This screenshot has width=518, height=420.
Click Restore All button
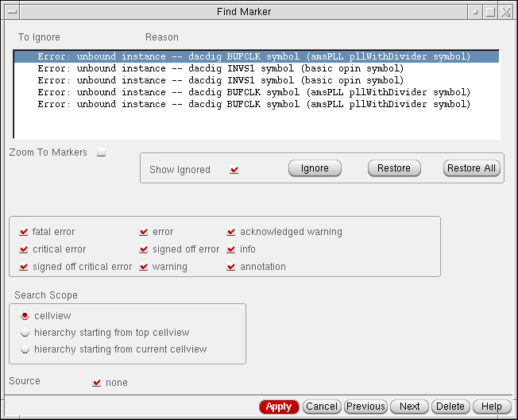pyautogui.click(x=471, y=168)
